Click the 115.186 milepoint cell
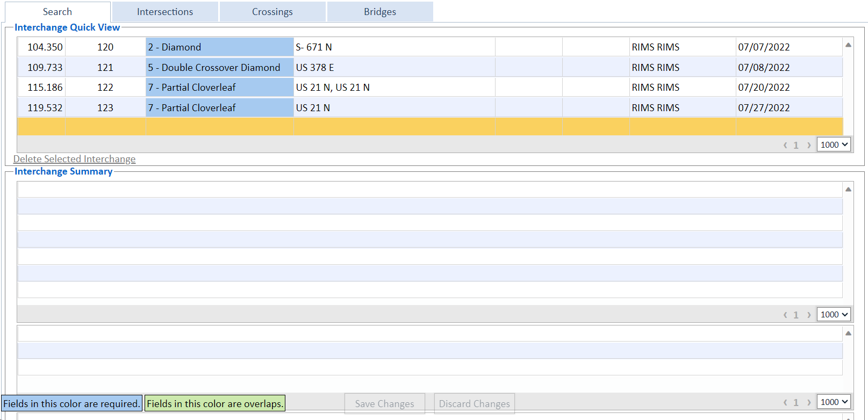The width and height of the screenshot is (868, 420). [x=42, y=87]
